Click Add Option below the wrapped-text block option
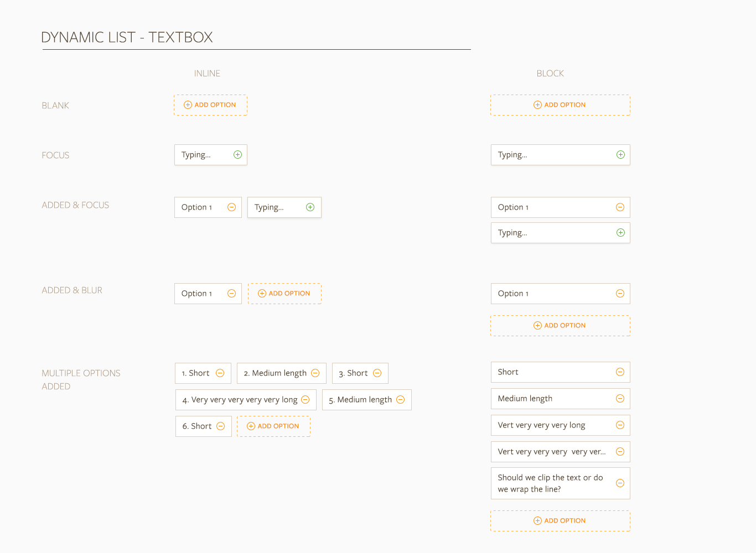 [560, 521]
